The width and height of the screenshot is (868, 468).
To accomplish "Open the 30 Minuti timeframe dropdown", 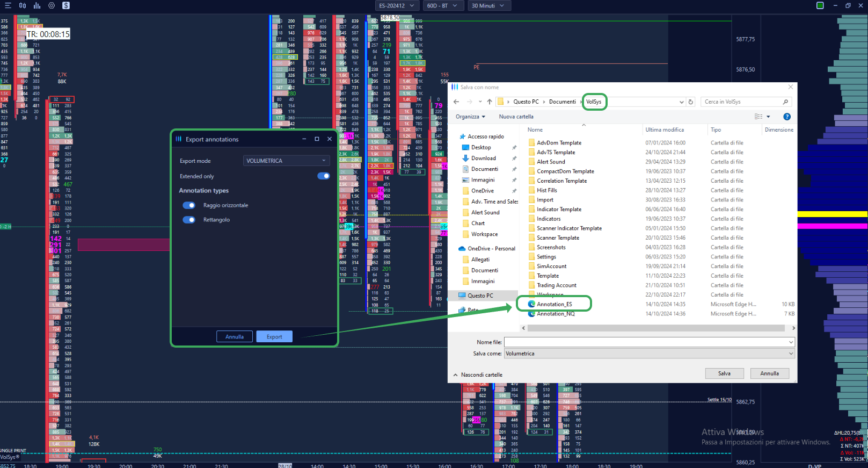I will 488,5.
